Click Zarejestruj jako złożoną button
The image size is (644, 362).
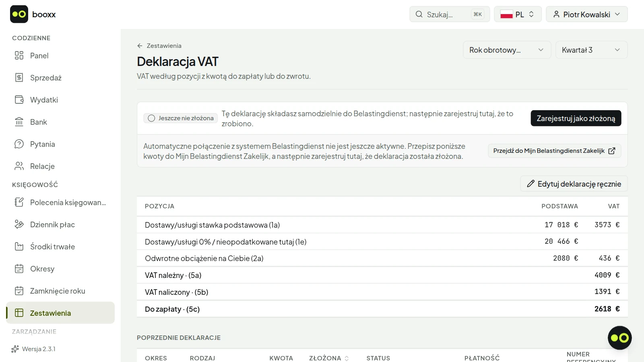coord(576,118)
